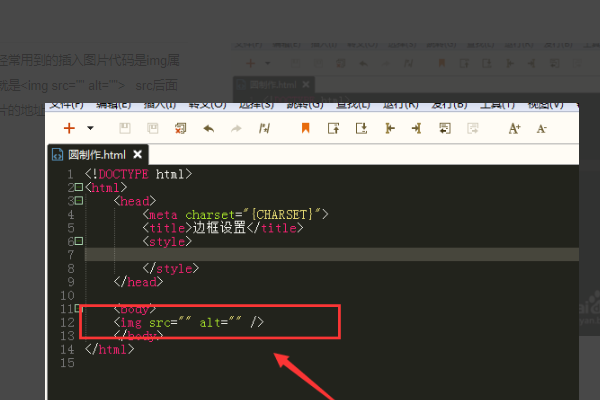
Task: Click the red plus new file icon
Action: 69,128
